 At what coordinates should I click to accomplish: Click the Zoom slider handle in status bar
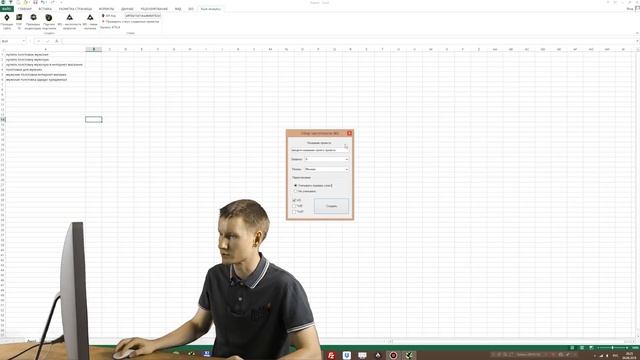pyautogui.click(x=612, y=348)
